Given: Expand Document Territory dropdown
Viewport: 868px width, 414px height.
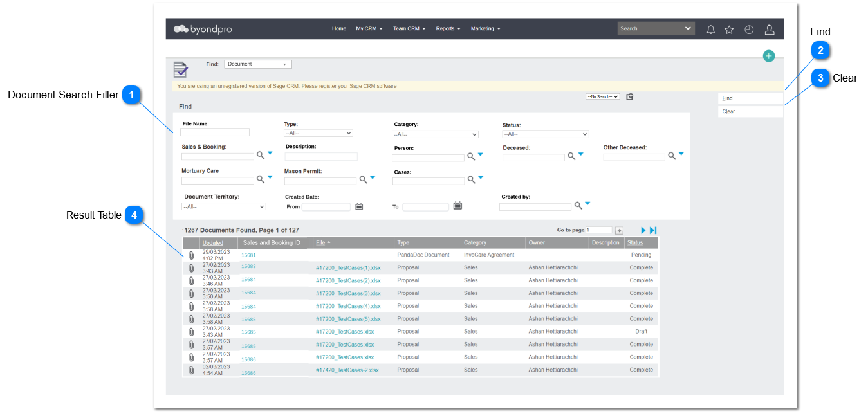Looking at the screenshot, I should [223, 206].
